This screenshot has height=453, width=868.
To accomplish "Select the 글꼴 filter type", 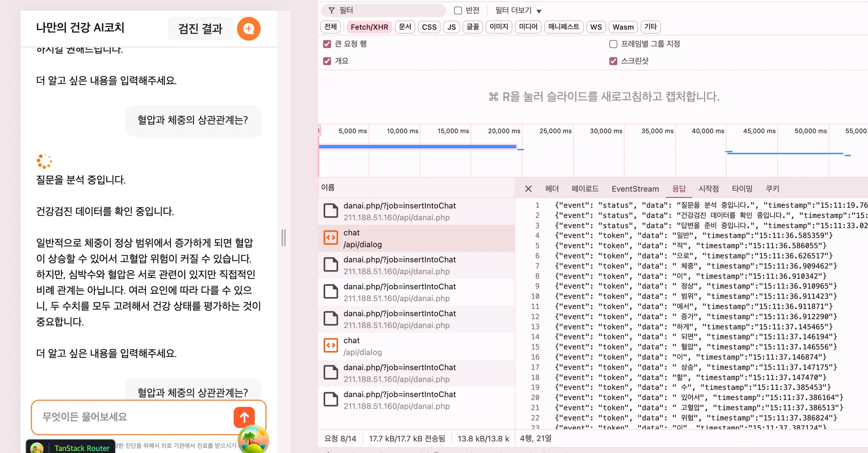I will [x=473, y=27].
